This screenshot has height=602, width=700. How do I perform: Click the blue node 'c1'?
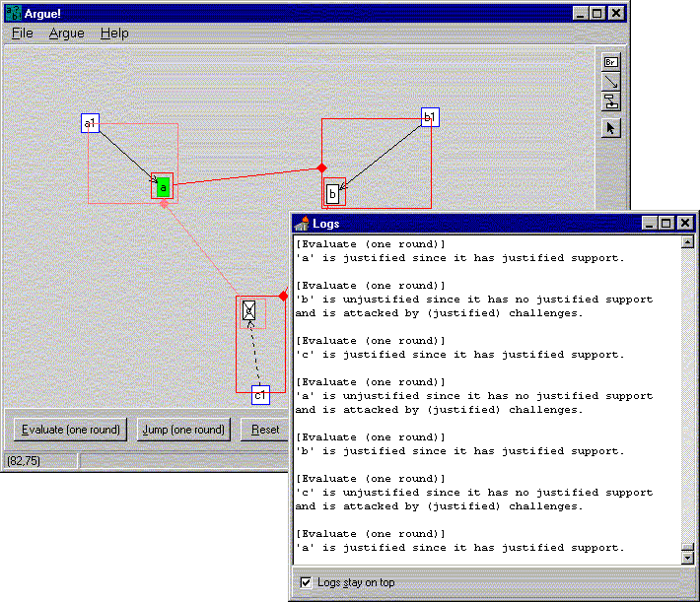click(x=260, y=396)
